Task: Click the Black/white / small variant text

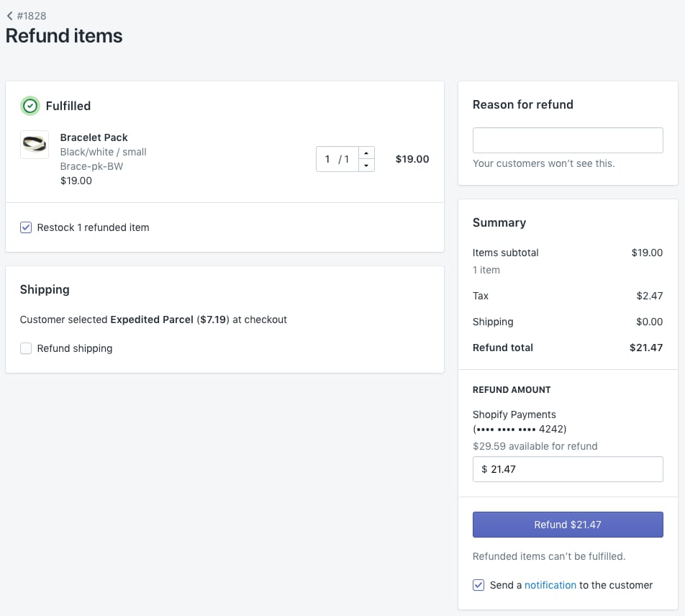Action: click(x=103, y=152)
